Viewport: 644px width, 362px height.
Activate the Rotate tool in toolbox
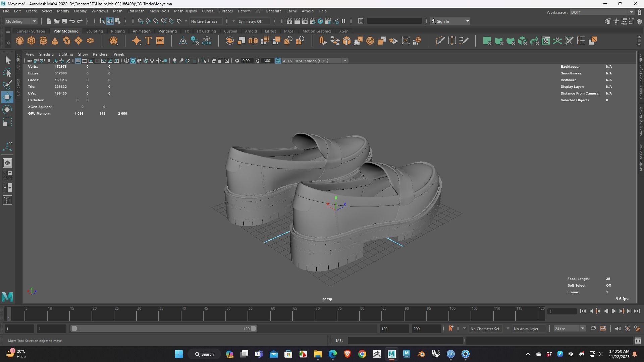click(x=7, y=110)
